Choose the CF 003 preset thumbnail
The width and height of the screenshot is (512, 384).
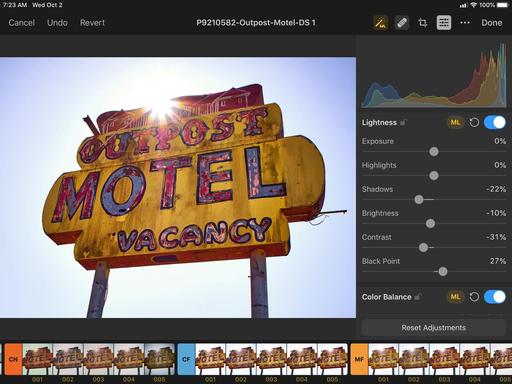pos(271,359)
